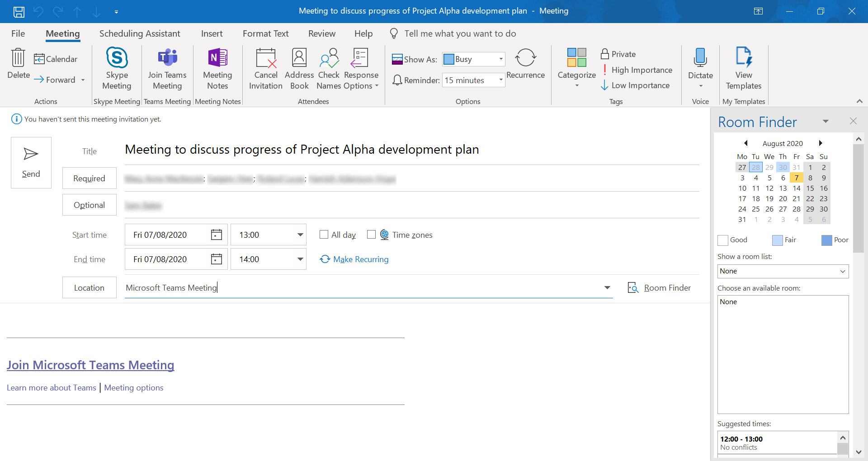Expand the Reminder 15 minutes dropdown

pyautogui.click(x=500, y=80)
